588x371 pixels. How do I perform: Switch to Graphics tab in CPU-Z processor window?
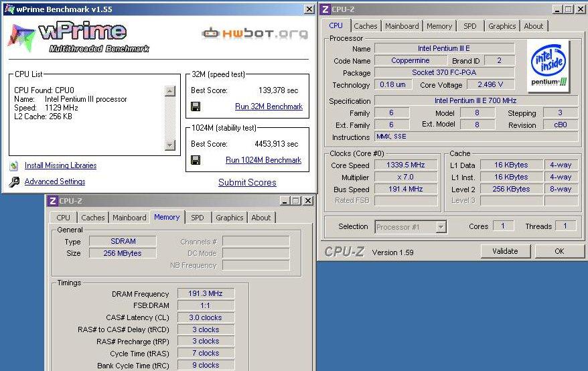pyautogui.click(x=502, y=26)
